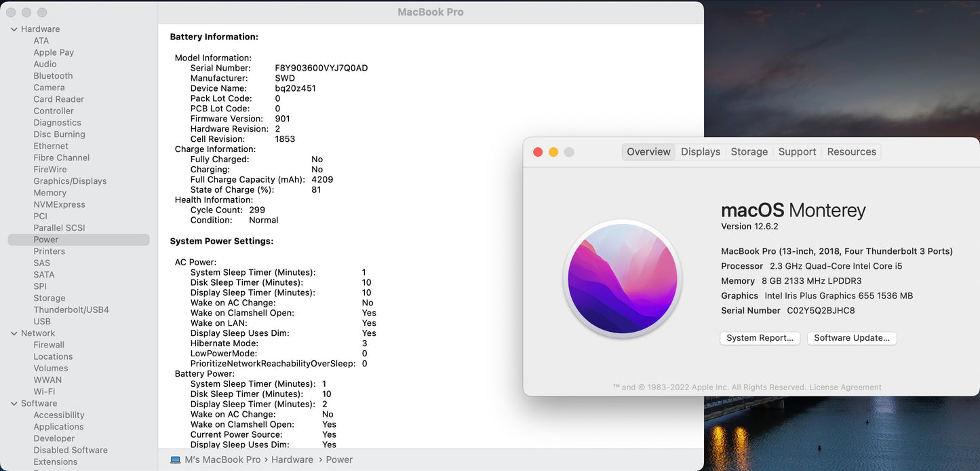Select the Support tab
The image size is (980, 471).
[797, 152]
